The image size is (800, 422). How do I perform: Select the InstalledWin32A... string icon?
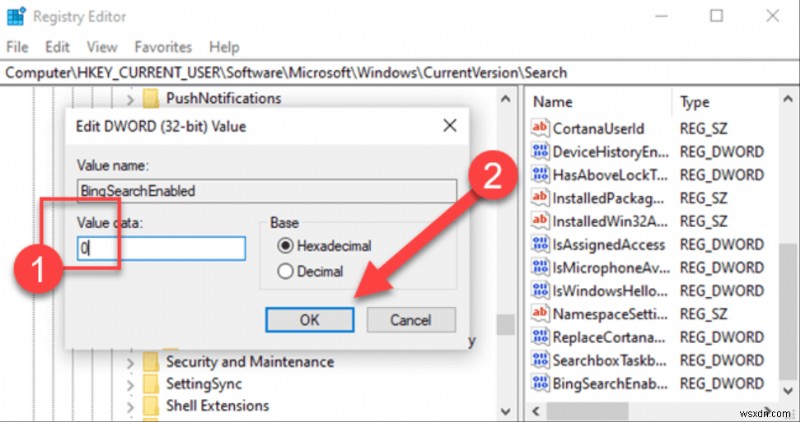pos(540,221)
